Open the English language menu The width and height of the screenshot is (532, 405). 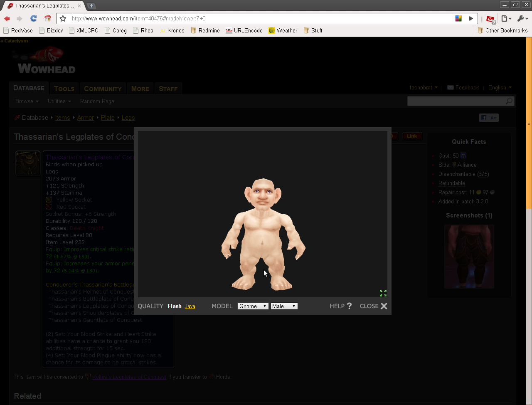500,87
